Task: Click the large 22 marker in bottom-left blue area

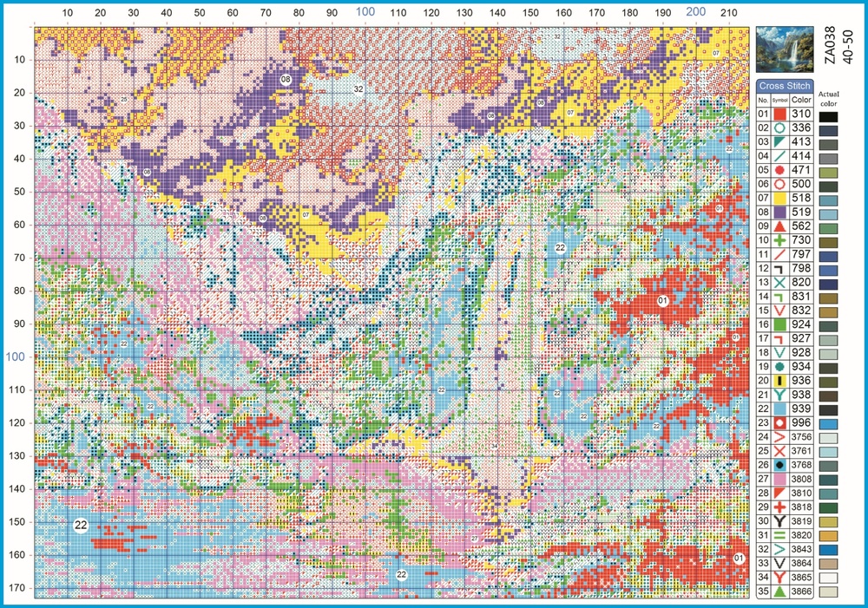Action: (81, 525)
